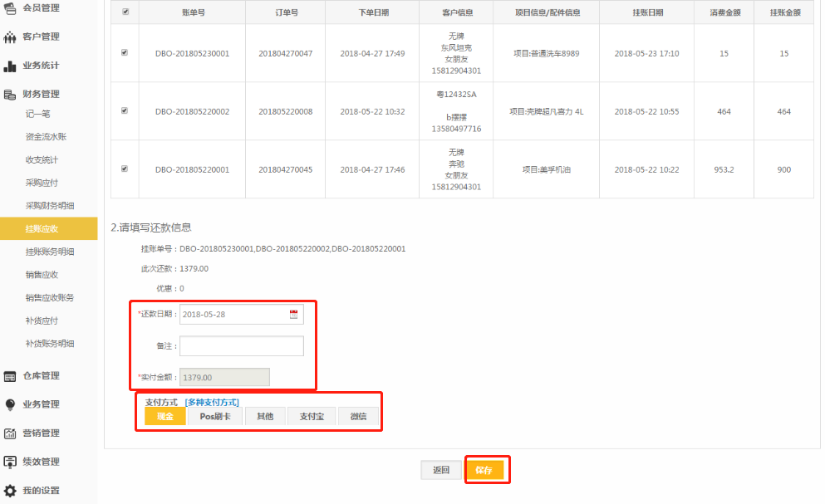Click the 业务管理 lightbulb icon
Image resolution: width=825 pixels, height=504 pixels.
(10, 405)
